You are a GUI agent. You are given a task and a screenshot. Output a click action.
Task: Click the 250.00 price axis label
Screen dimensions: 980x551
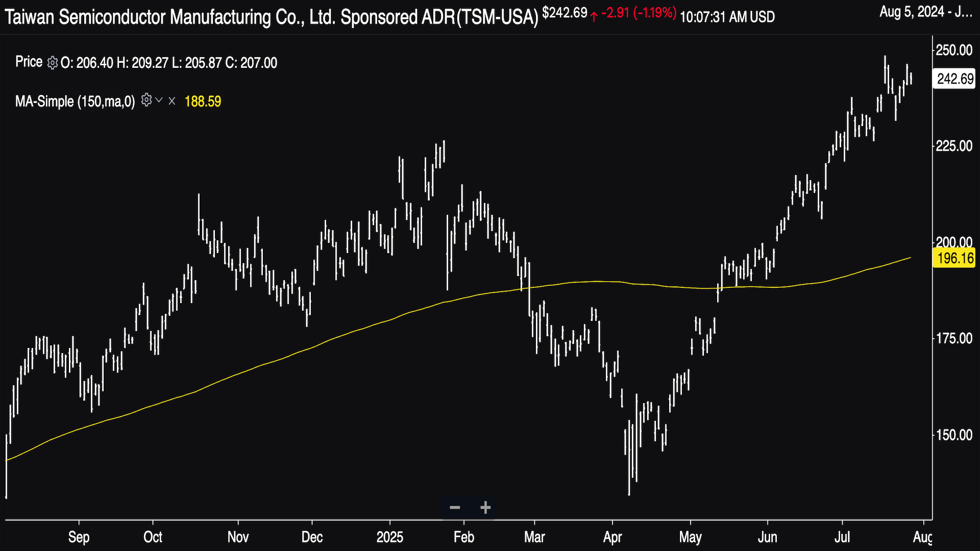point(954,50)
